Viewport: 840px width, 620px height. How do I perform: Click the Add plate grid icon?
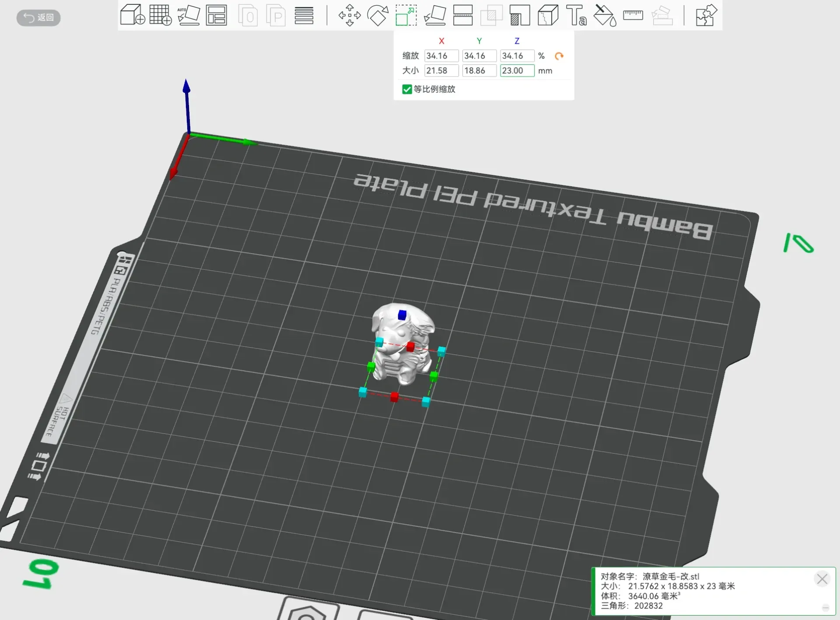click(x=160, y=15)
